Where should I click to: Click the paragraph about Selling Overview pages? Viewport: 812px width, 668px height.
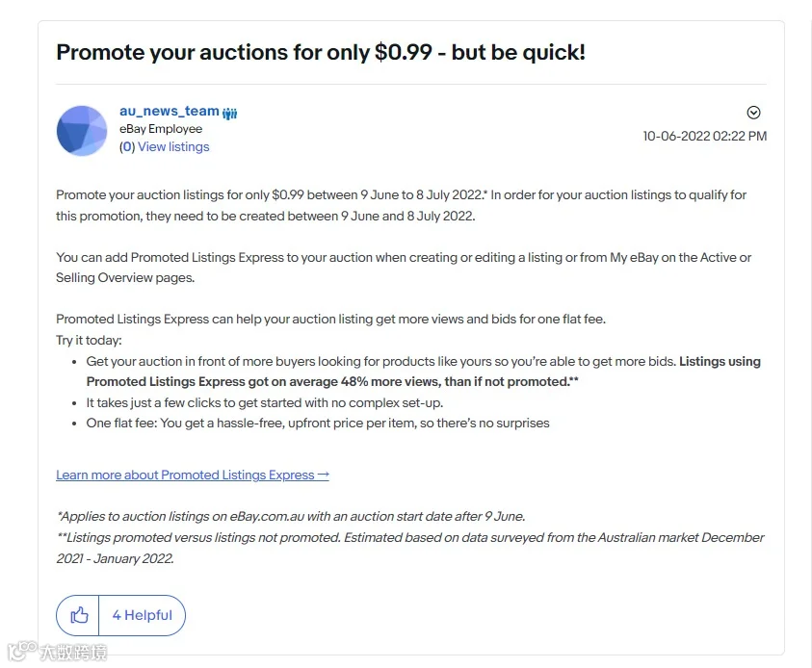coord(404,268)
